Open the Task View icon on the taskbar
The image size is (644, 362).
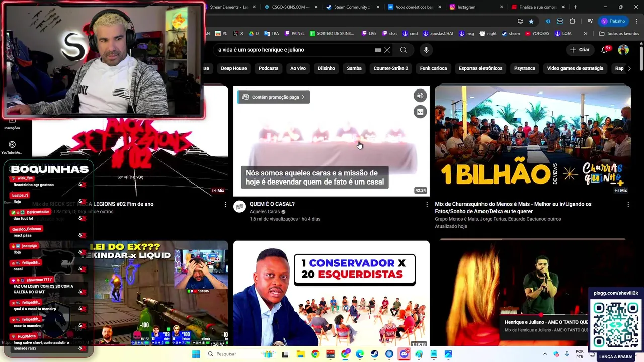(x=285, y=354)
